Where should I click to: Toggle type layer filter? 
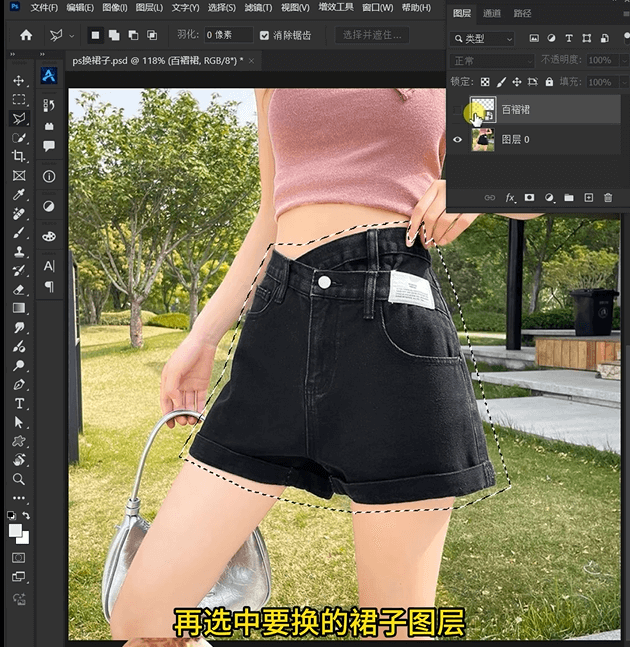(x=569, y=38)
